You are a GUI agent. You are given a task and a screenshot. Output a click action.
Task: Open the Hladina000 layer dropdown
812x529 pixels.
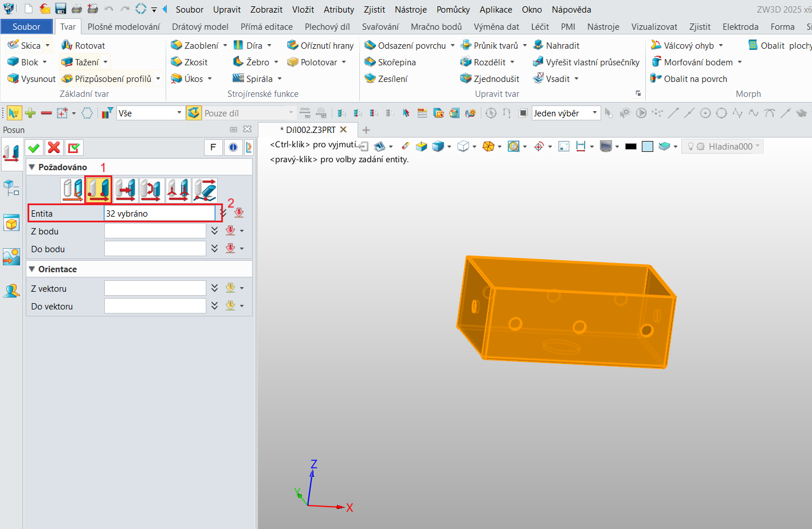[758, 146]
